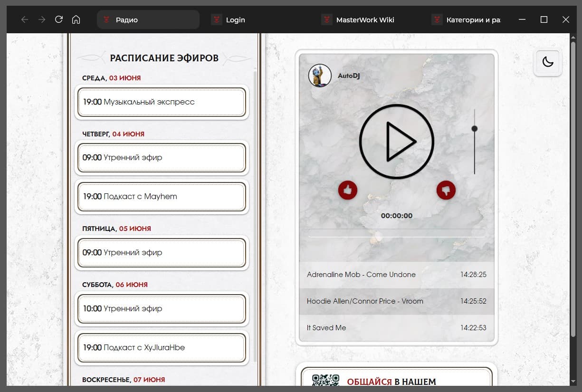Screen dimensions: 582x392
Task: Open 19:00 Музыкальный экспресс schedule entry
Action: tap(162, 102)
